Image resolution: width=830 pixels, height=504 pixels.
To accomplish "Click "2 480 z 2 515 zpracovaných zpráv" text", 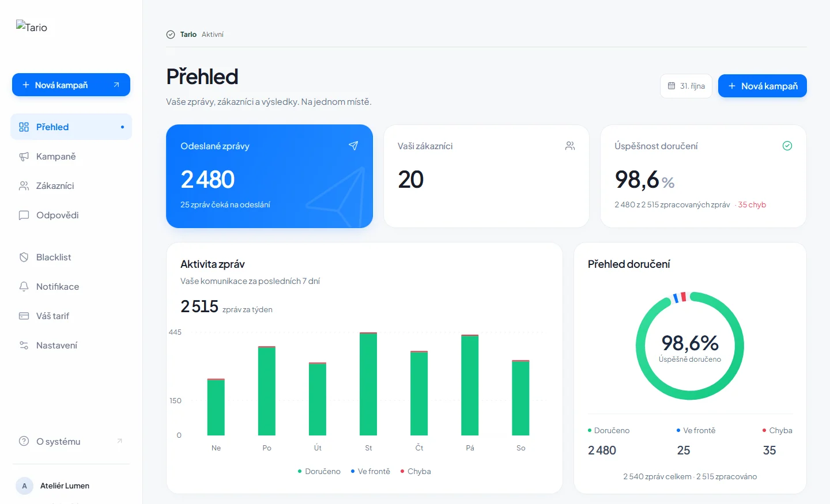I will coord(672,204).
